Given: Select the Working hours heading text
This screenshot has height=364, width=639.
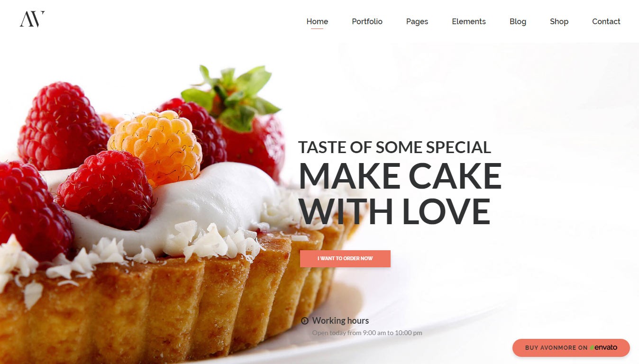Looking at the screenshot, I should coord(340,321).
